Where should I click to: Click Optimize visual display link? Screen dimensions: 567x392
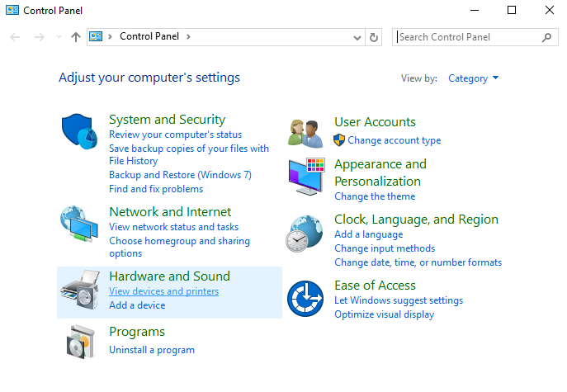384,314
